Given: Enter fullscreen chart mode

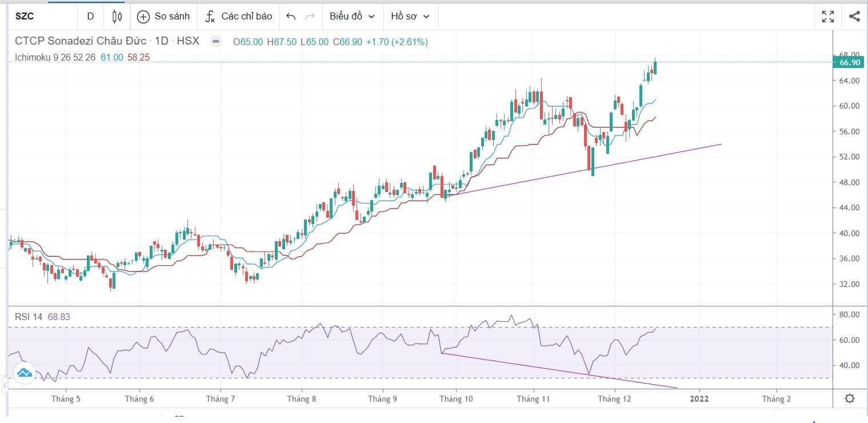Looking at the screenshot, I should click(828, 16).
